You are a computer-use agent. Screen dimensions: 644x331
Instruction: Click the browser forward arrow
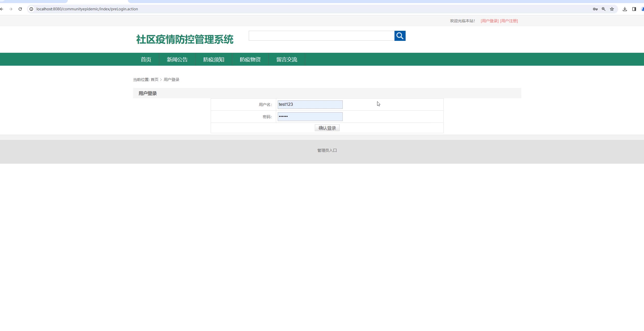(11, 9)
